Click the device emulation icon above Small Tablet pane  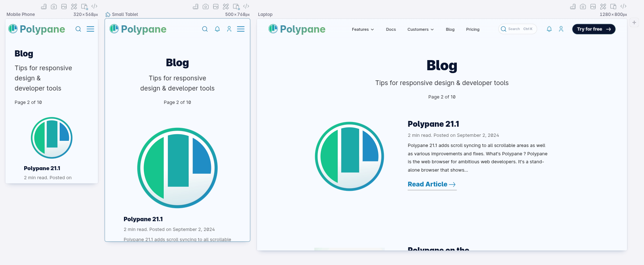tap(236, 7)
